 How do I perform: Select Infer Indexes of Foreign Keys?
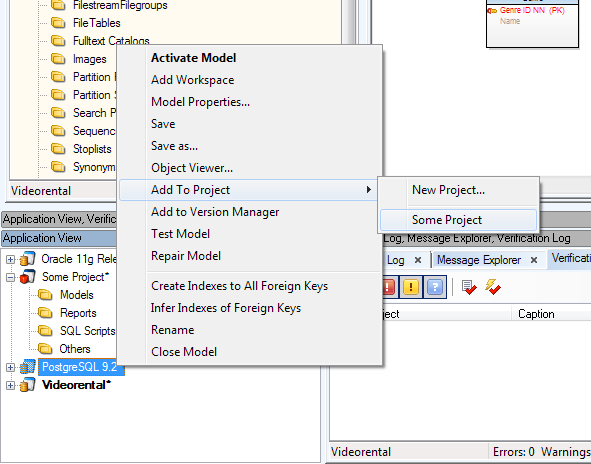(250, 308)
